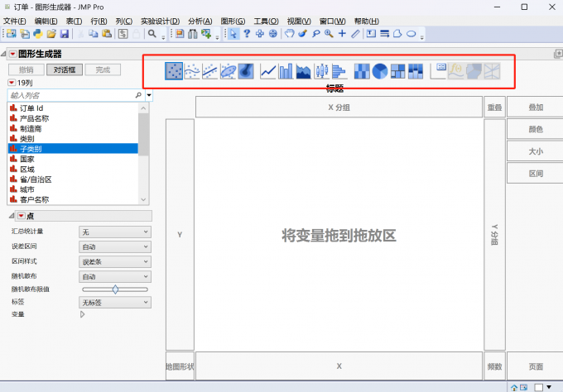Open the 随机散布 dropdown

coord(115,276)
